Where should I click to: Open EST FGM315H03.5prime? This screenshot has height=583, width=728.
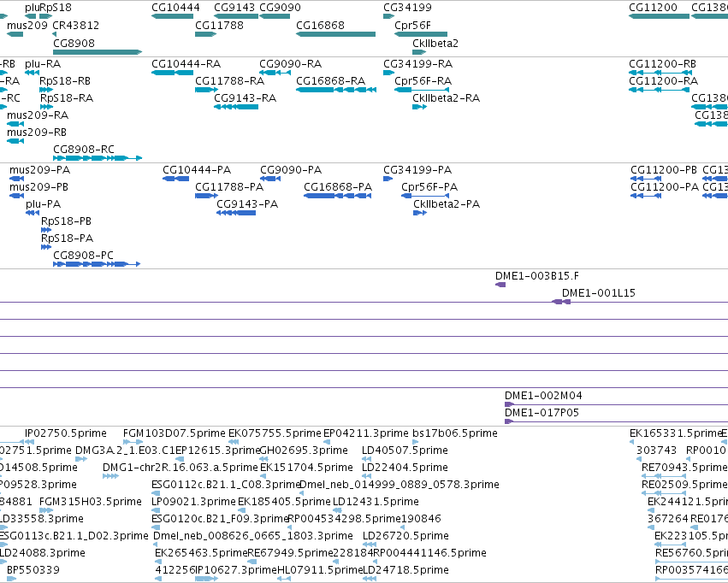pyautogui.click(x=91, y=502)
